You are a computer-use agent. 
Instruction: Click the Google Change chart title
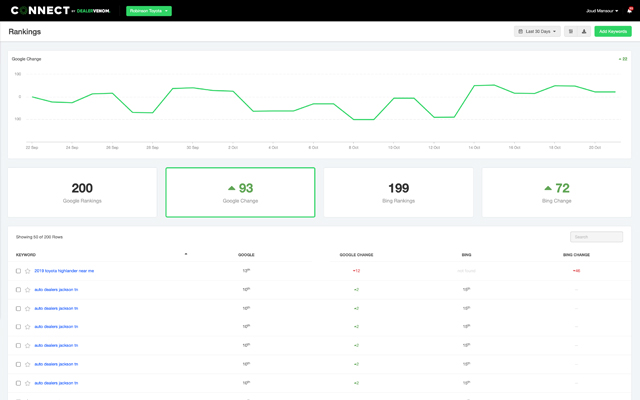click(27, 59)
